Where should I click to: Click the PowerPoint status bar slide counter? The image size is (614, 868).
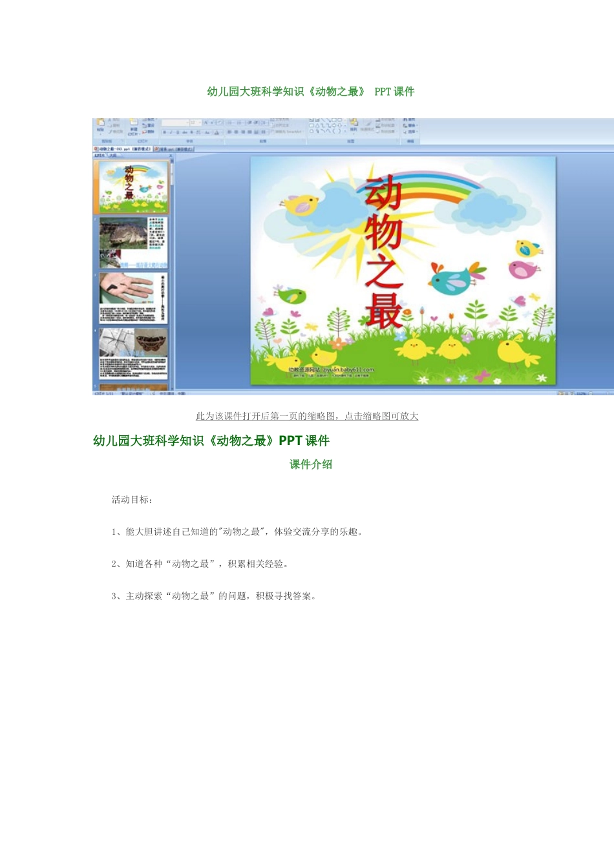pyautogui.click(x=105, y=393)
